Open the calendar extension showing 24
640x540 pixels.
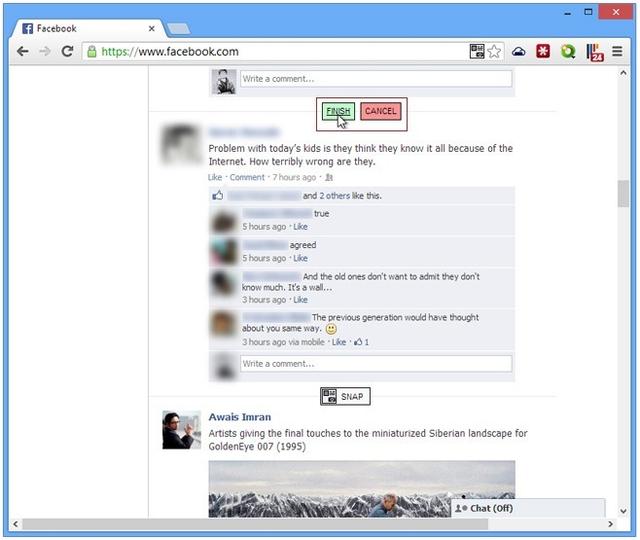595,52
